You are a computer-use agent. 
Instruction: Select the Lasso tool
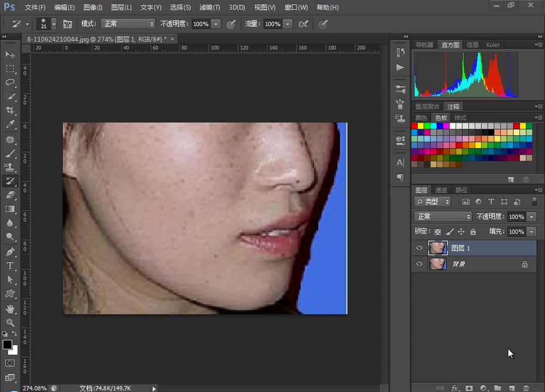tap(10, 83)
